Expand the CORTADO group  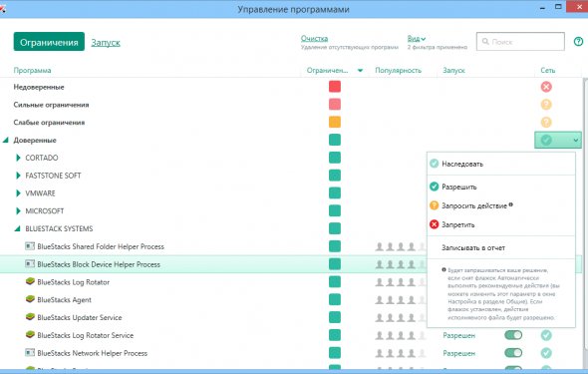[x=18, y=158]
